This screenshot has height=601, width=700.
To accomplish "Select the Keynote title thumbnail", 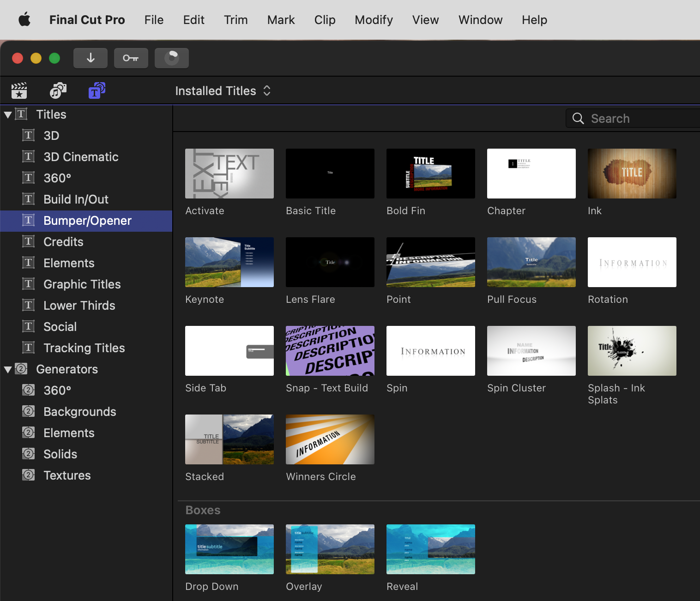I will pos(229,262).
